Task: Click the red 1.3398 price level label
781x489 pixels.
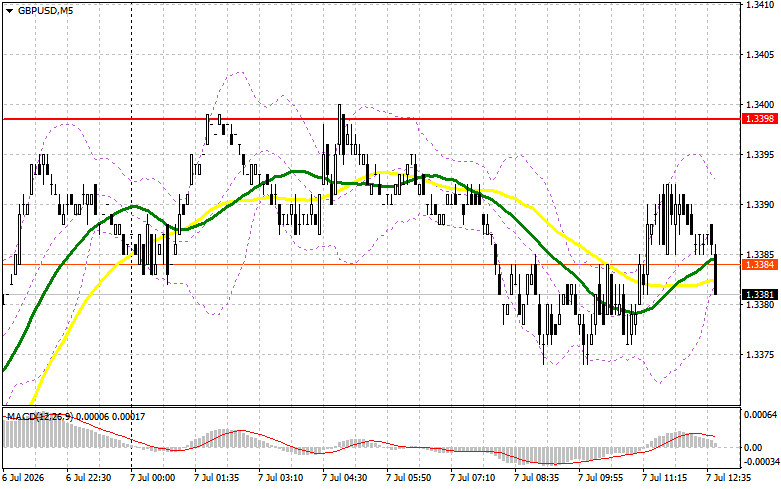Action: 761,119
